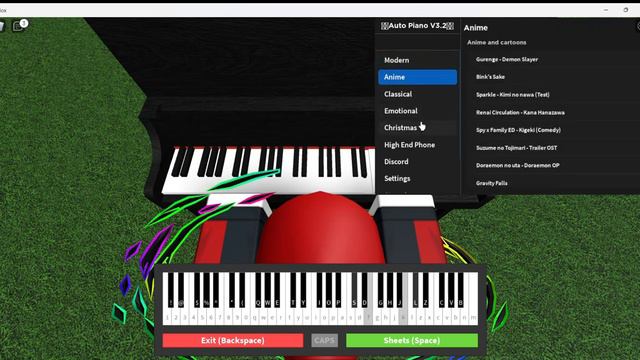The image size is (640, 360).
Task: Select Sparkle - Kimi no nawa (Test)
Action: [513, 94]
